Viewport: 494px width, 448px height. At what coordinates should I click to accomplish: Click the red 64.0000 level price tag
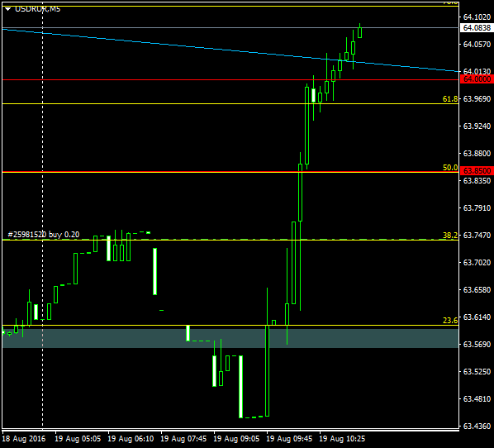coord(477,79)
